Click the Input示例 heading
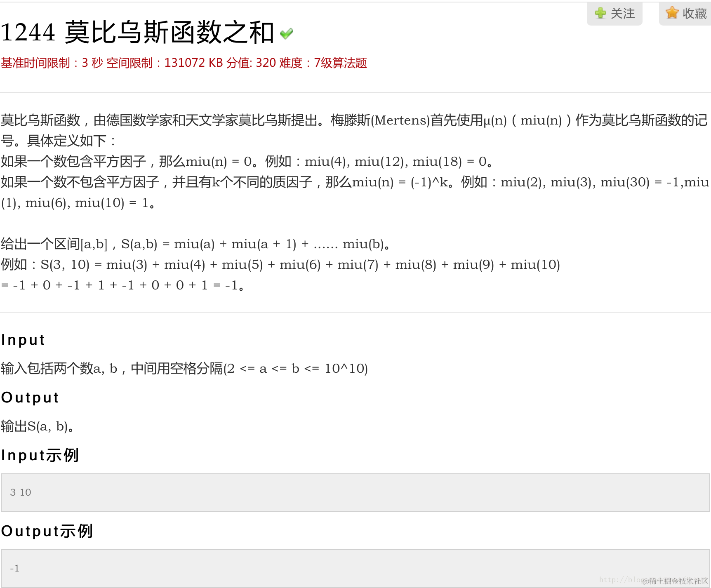This screenshot has height=588, width=711. pyautogui.click(x=40, y=455)
